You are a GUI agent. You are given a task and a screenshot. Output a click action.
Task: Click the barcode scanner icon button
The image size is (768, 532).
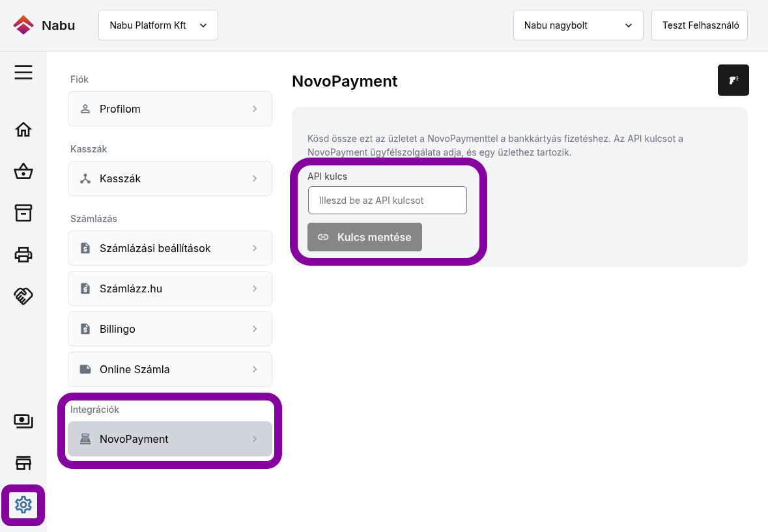tap(733, 80)
